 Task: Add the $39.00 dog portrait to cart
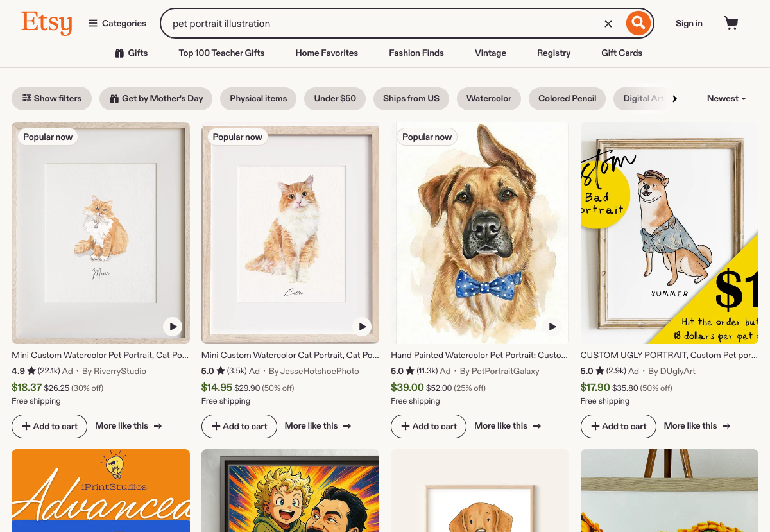point(429,426)
